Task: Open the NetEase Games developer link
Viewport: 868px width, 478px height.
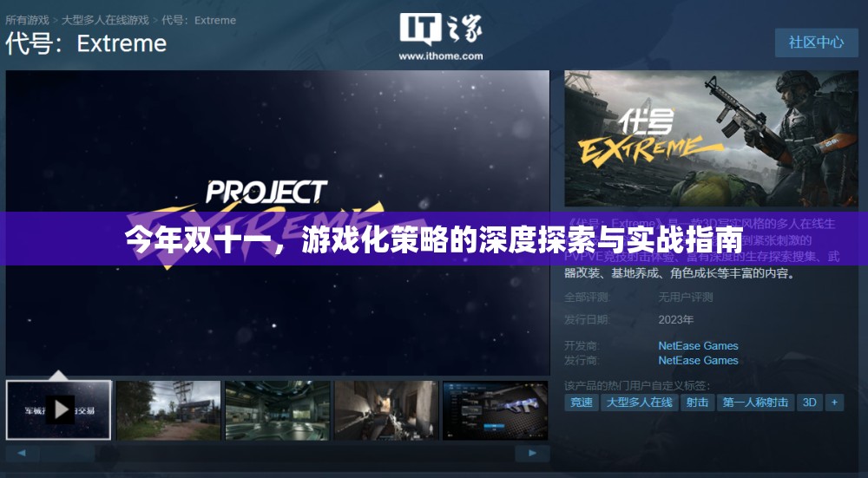Action: click(698, 346)
